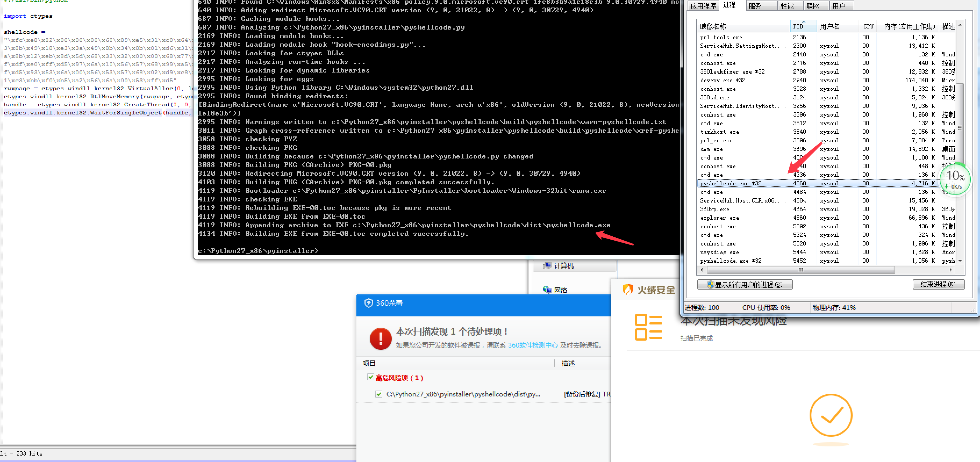
Task: Click the process list scroll-down arrow
Action: pyautogui.click(x=960, y=261)
